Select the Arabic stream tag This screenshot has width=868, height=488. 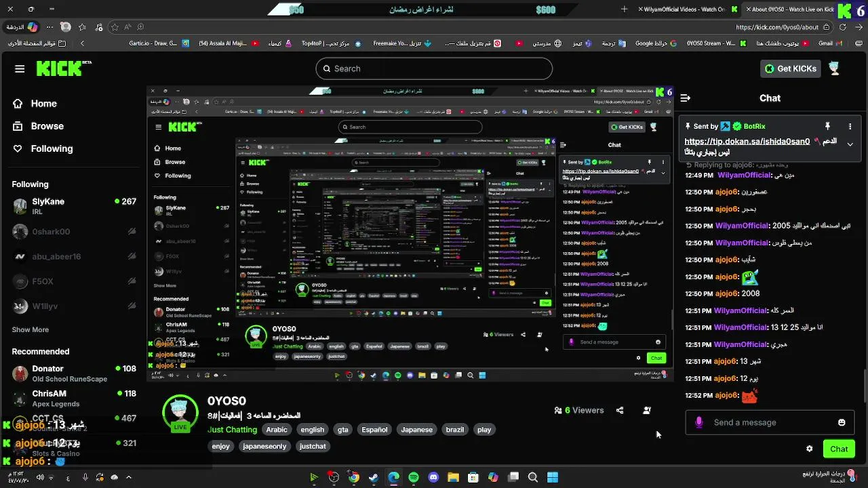277,430
